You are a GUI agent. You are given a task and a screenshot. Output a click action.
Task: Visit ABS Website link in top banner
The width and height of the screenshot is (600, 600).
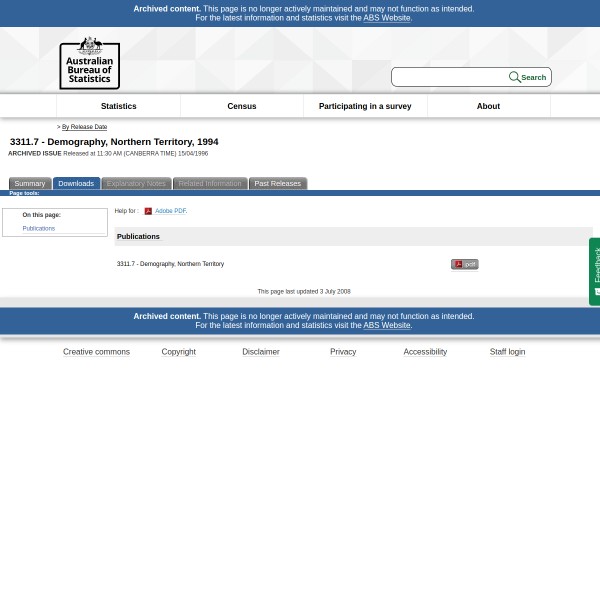(x=386, y=18)
